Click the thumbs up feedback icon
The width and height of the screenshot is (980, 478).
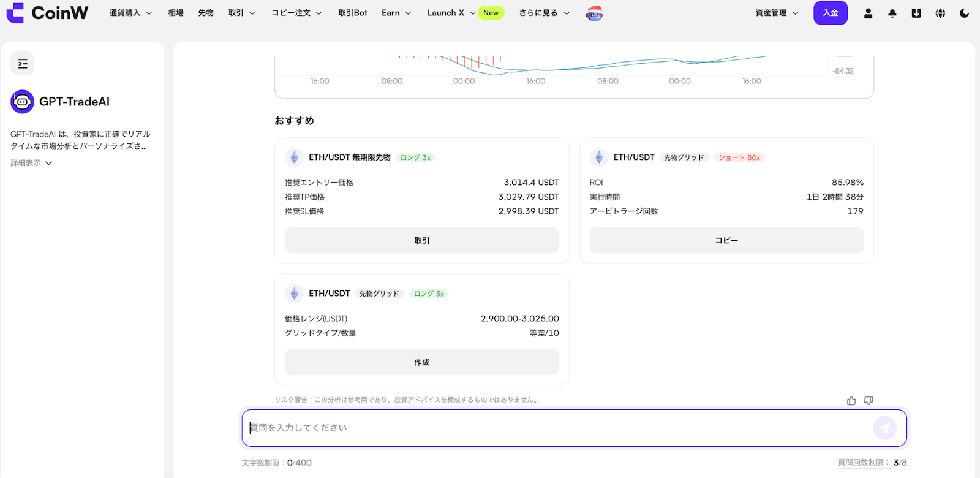click(x=851, y=401)
